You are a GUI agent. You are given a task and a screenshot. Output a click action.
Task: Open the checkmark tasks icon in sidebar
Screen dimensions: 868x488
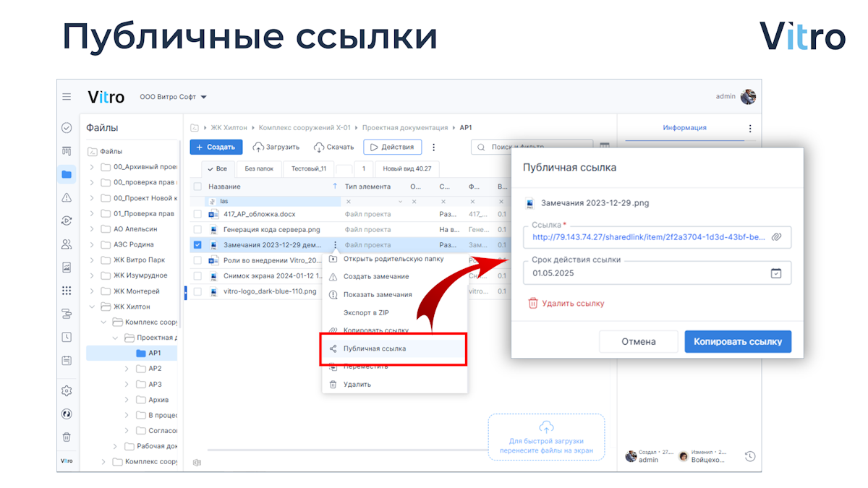(x=67, y=128)
